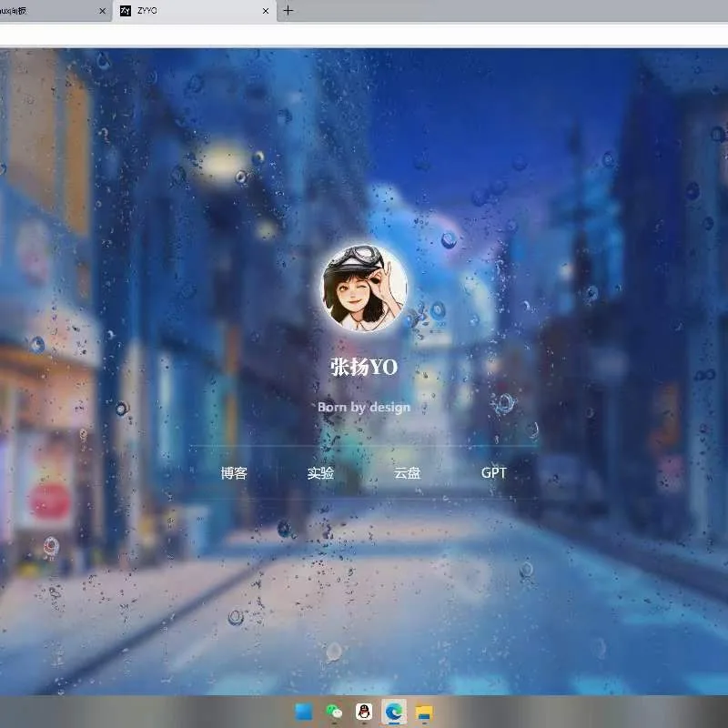Viewport: 728px width, 728px height.
Task: Open File Explorer from the taskbar
Action: [x=424, y=712]
